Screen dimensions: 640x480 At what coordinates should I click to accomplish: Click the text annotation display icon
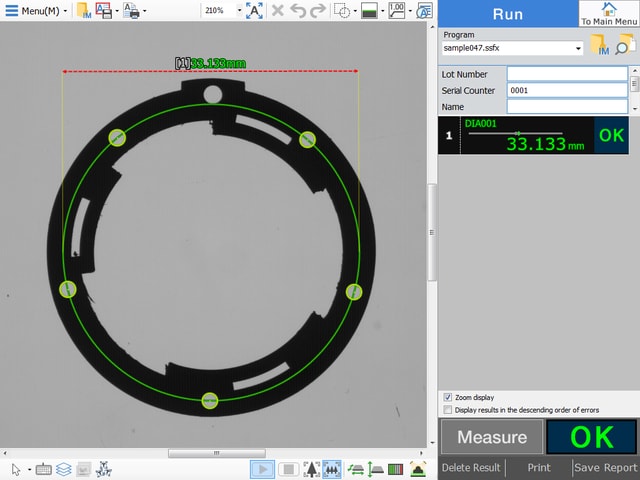coord(424,11)
